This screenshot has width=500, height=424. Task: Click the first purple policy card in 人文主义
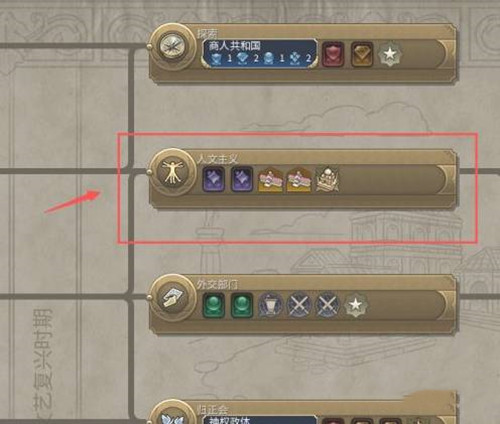coord(213,180)
